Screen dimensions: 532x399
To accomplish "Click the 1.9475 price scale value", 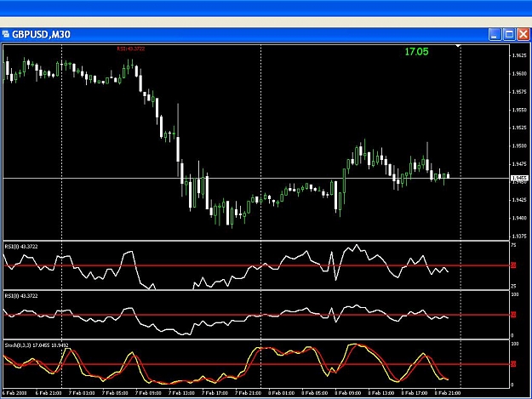I will [520, 164].
